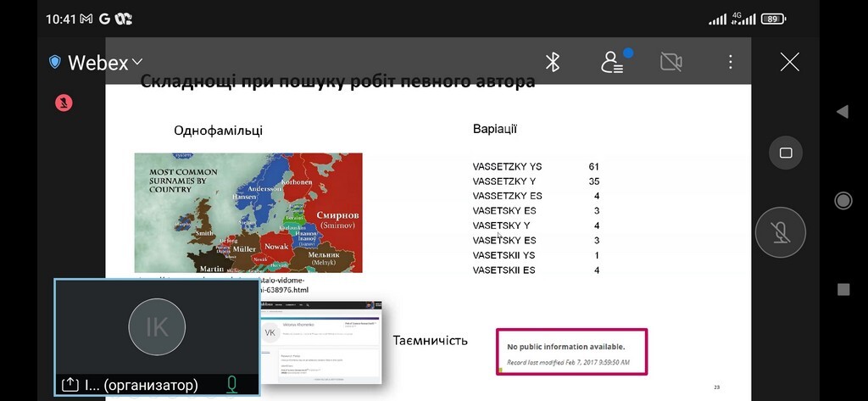Tap the share icon in organizer tile
The width and height of the screenshot is (868, 401).
(x=70, y=384)
